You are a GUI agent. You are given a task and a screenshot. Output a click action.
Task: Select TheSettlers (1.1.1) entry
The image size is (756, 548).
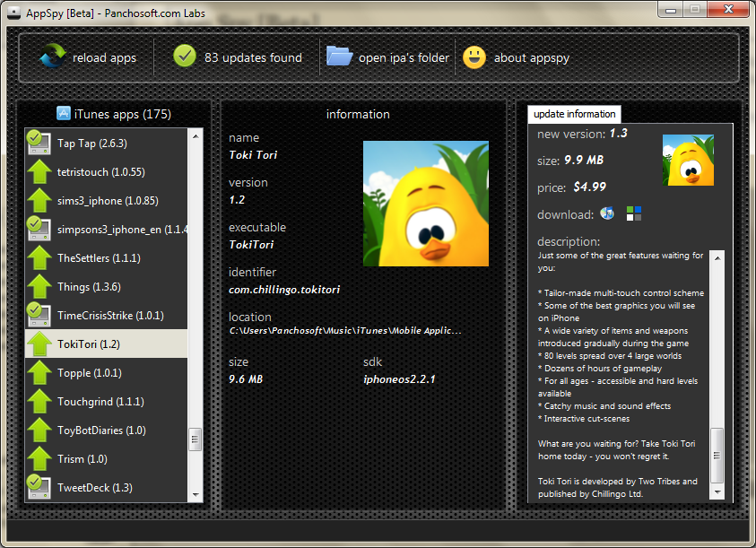(107, 257)
